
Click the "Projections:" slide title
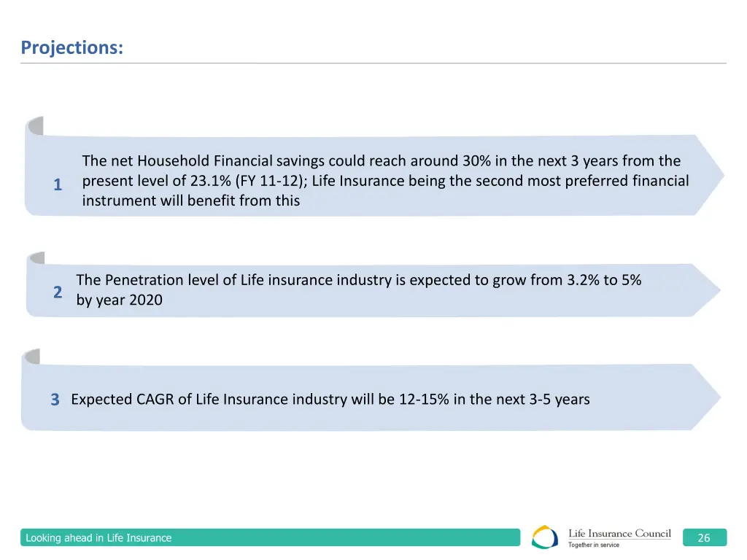coord(72,47)
